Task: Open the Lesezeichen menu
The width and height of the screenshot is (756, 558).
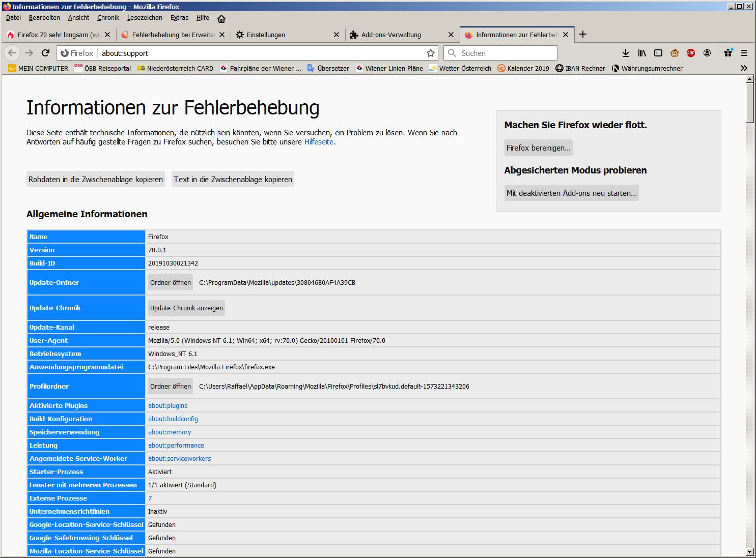Action: pyautogui.click(x=145, y=18)
